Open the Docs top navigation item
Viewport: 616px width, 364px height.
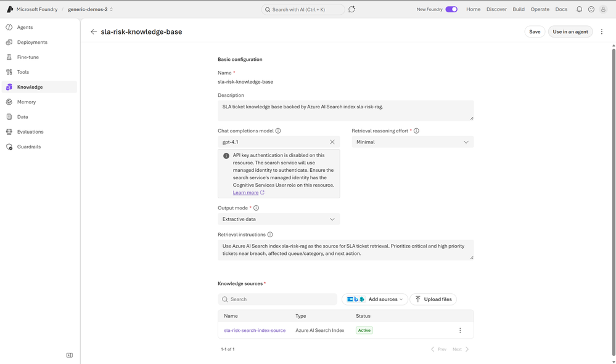[x=561, y=9]
